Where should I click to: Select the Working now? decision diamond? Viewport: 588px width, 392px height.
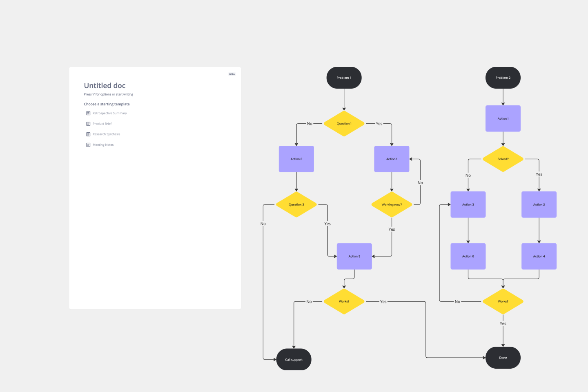pyautogui.click(x=391, y=205)
